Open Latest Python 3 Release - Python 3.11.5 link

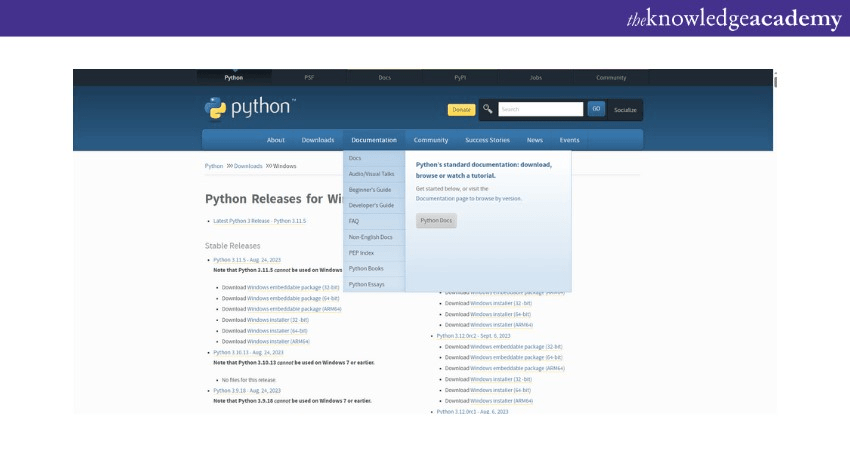click(x=260, y=221)
